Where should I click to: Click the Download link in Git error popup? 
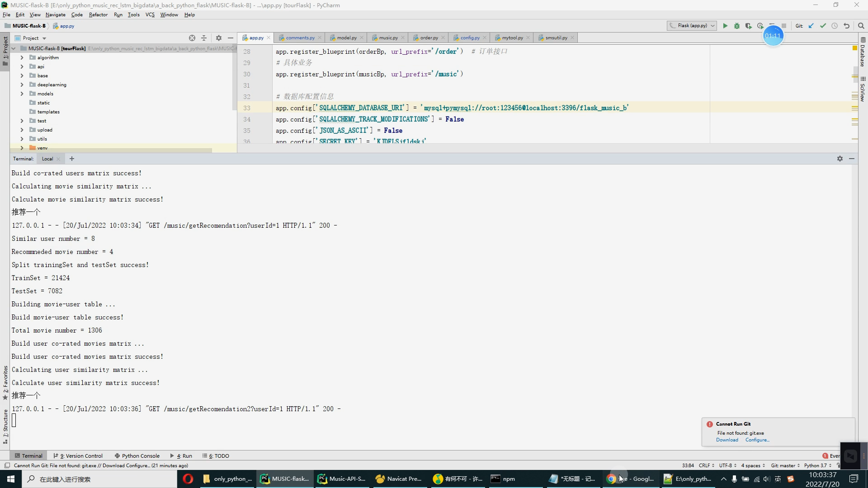727,440
